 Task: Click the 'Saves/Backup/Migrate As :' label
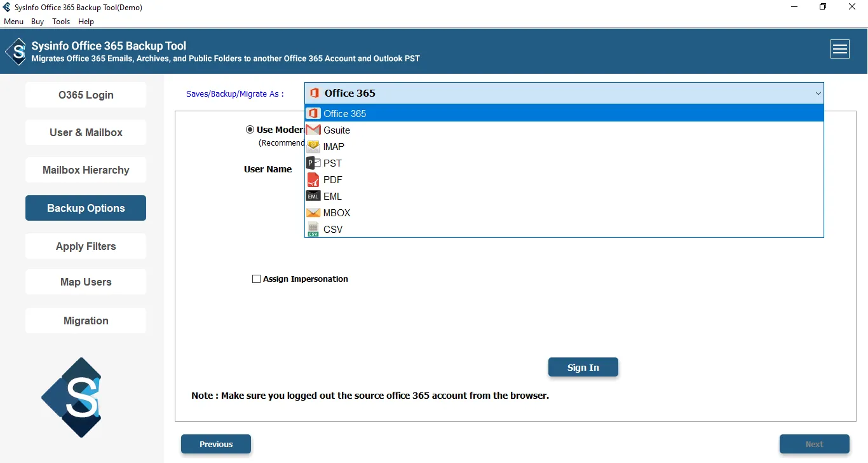tap(235, 93)
